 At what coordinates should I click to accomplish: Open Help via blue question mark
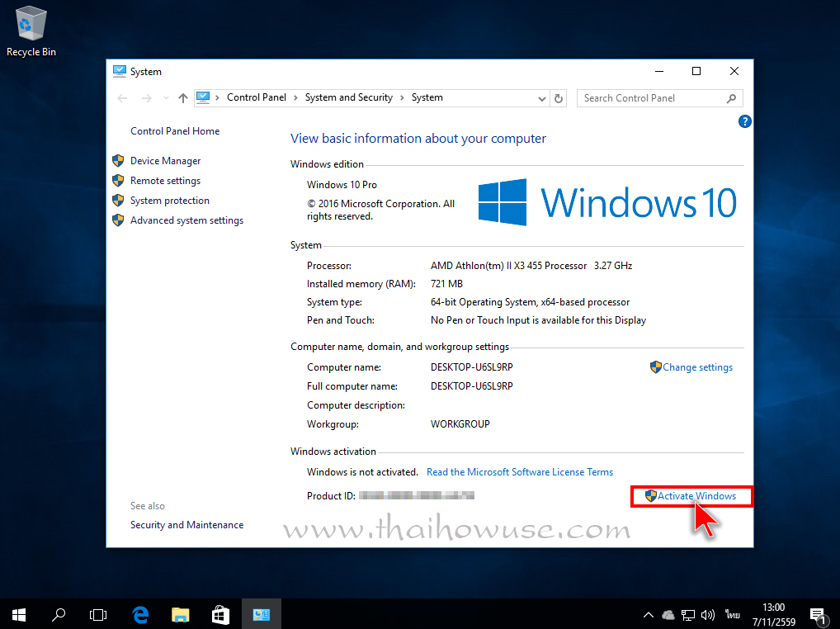[x=744, y=121]
